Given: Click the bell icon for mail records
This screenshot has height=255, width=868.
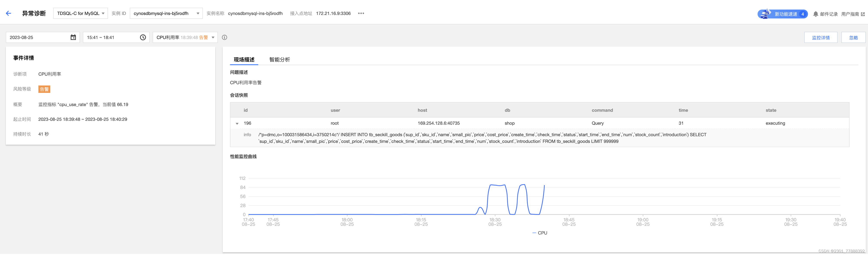Looking at the screenshot, I should [816, 14].
